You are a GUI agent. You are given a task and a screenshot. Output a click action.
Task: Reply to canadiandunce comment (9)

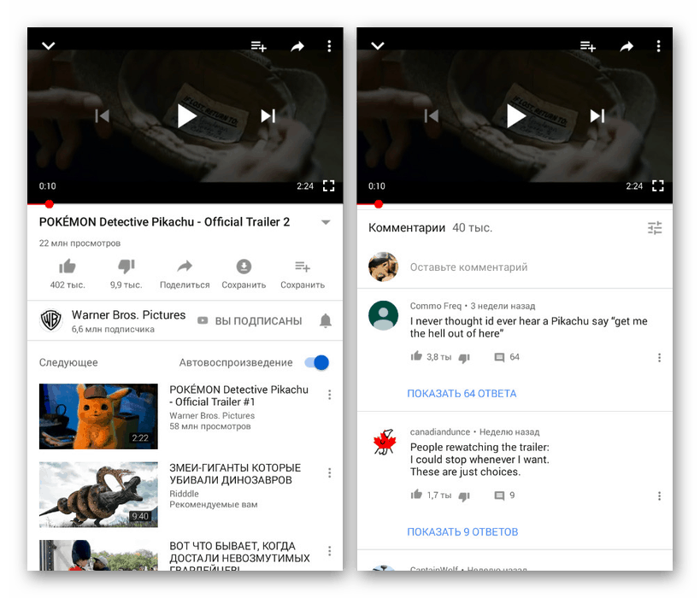click(499, 495)
